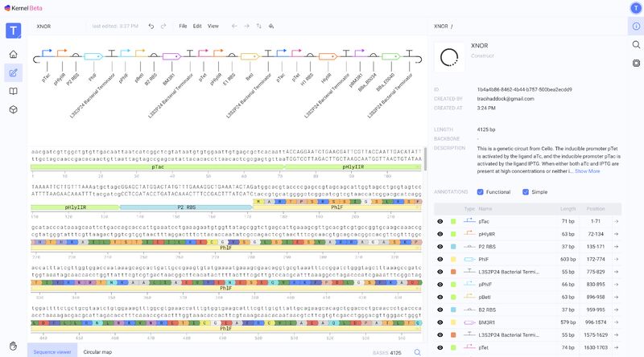Image resolution: width=644 pixels, height=357 pixels.
Task: Hide the pTet annotation with eye icon
Action: pos(440,347)
